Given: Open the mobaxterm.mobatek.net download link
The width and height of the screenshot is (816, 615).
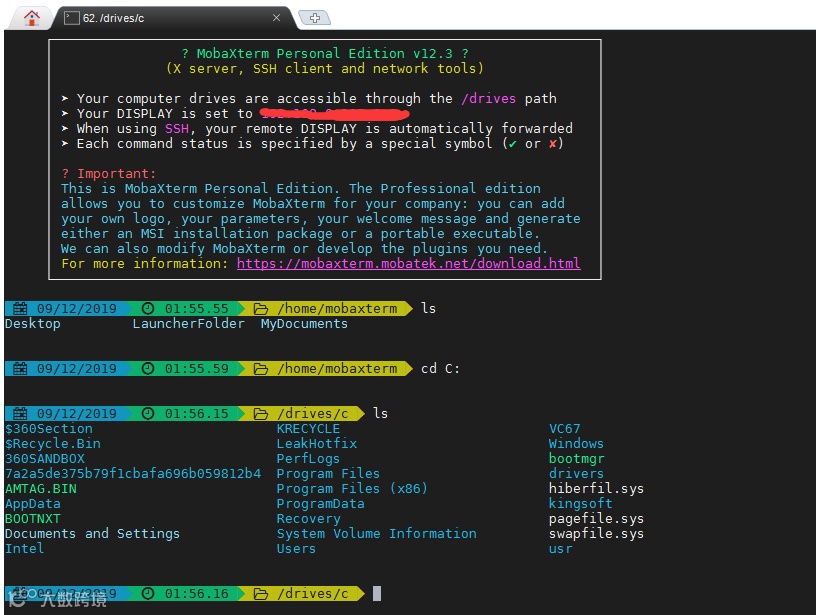Looking at the screenshot, I should [x=409, y=263].
